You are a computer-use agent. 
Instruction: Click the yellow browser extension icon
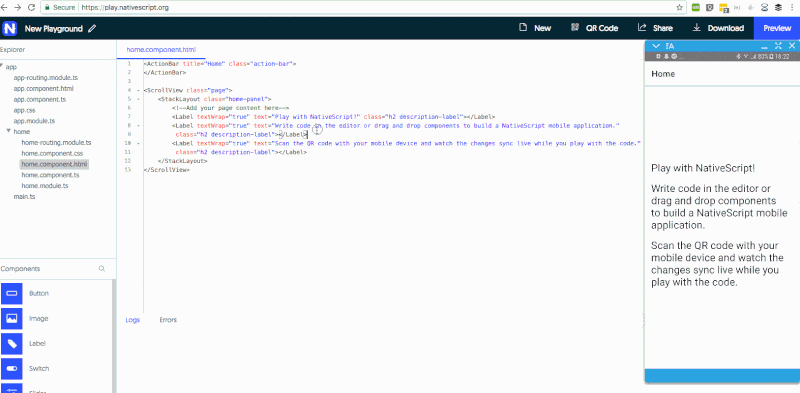coord(723,8)
